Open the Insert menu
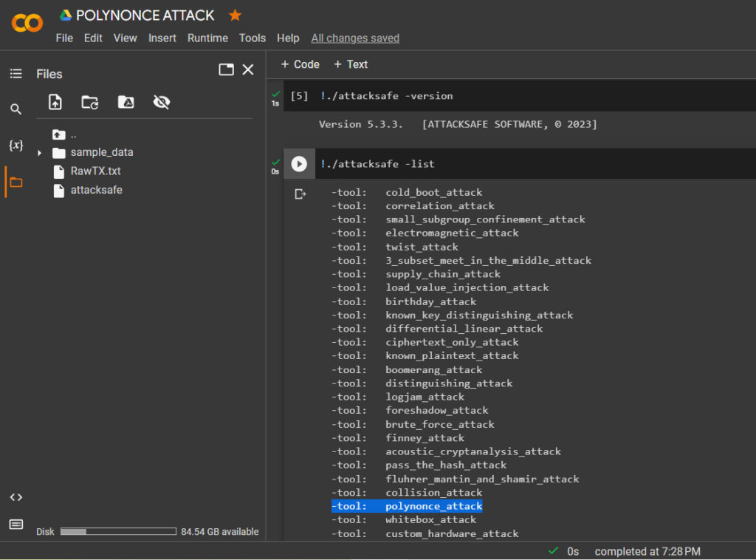756x560 pixels. [x=162, y=38]
